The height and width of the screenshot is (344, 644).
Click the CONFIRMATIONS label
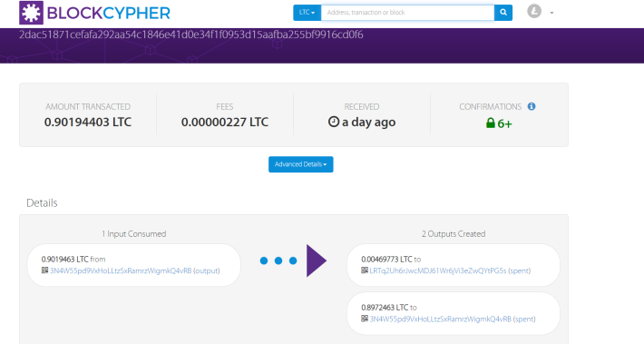[x=491, y=107]
